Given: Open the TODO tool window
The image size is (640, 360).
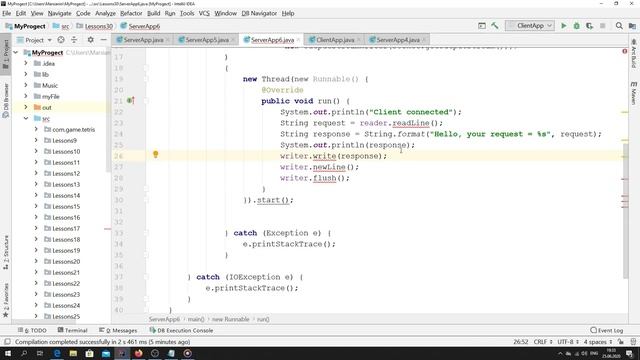Looking at the screenshot, I should pyautogui.click(x=32, y=330).
